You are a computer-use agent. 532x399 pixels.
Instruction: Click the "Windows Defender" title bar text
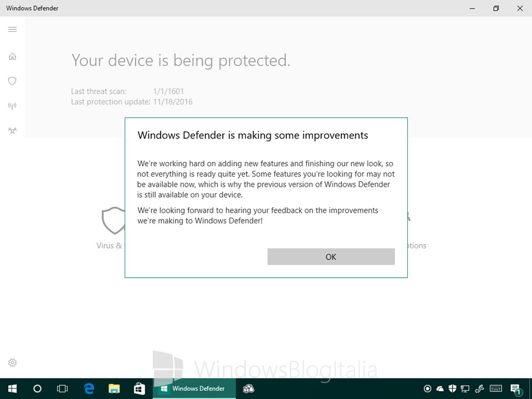tap(32, 8)
